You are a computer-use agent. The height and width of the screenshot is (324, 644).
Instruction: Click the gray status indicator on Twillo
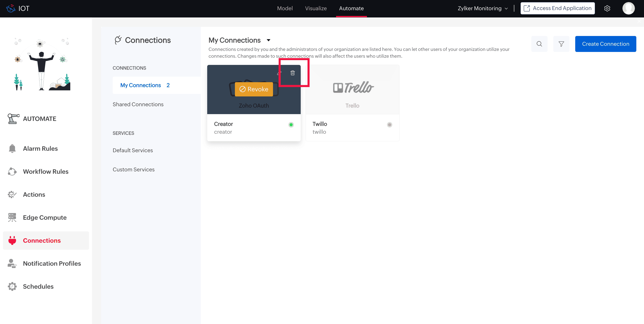(x=390, y=125)
